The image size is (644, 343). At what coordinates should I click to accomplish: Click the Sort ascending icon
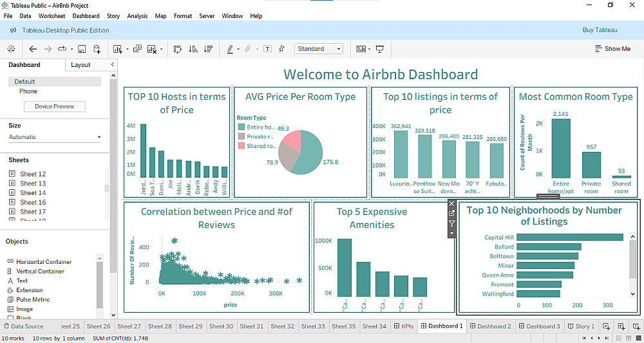coord(193,49)
